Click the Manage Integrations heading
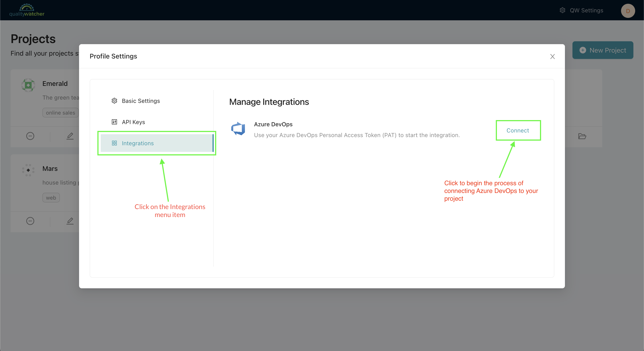 pyautogui.click(x=269, y=102)
